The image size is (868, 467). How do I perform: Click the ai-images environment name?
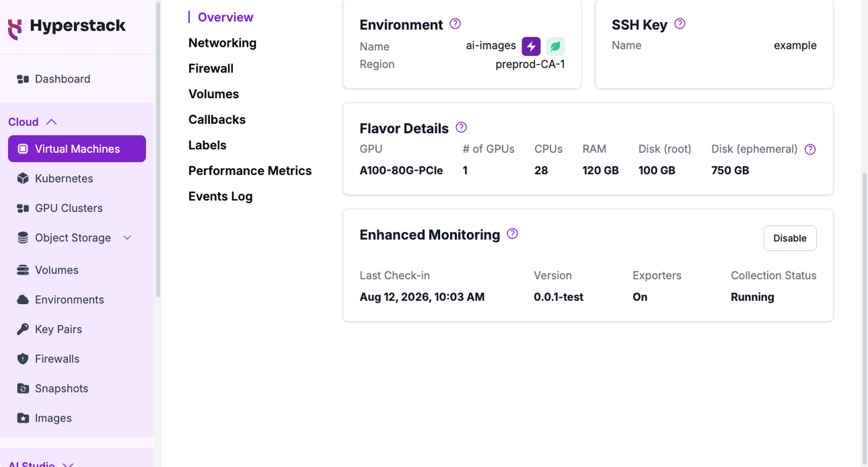point(491,46)
